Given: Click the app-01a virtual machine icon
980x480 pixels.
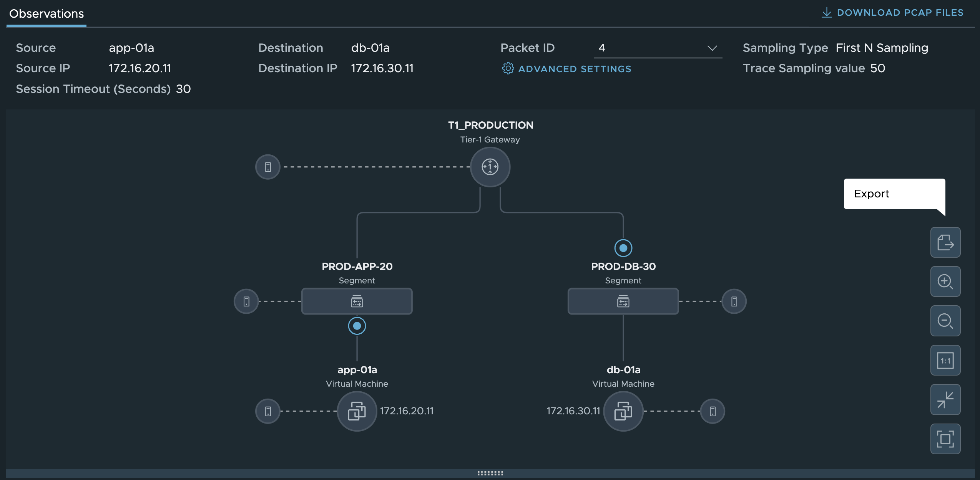Looking at the screenshot, I should tap(357, 411).
